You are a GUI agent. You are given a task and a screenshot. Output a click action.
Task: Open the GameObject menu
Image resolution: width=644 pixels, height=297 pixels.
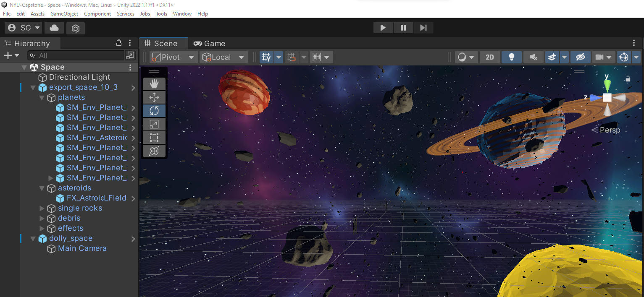click(64, 14)
